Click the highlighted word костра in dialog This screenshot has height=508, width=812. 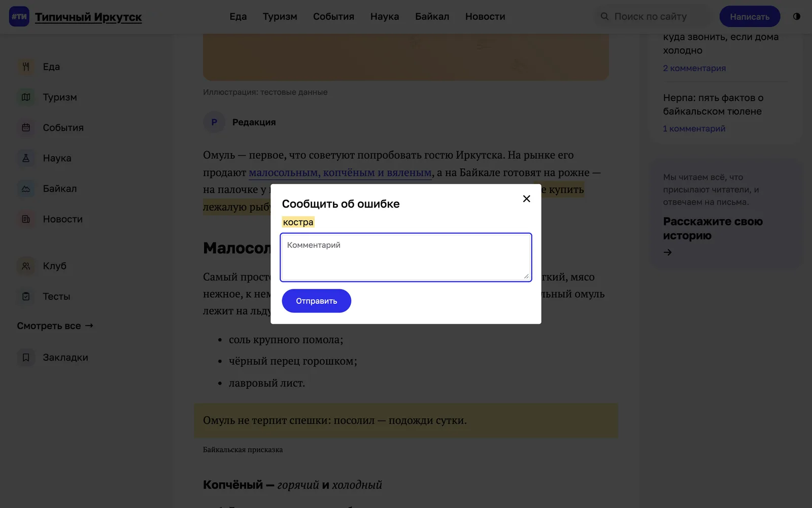click(x=298, y=222)
